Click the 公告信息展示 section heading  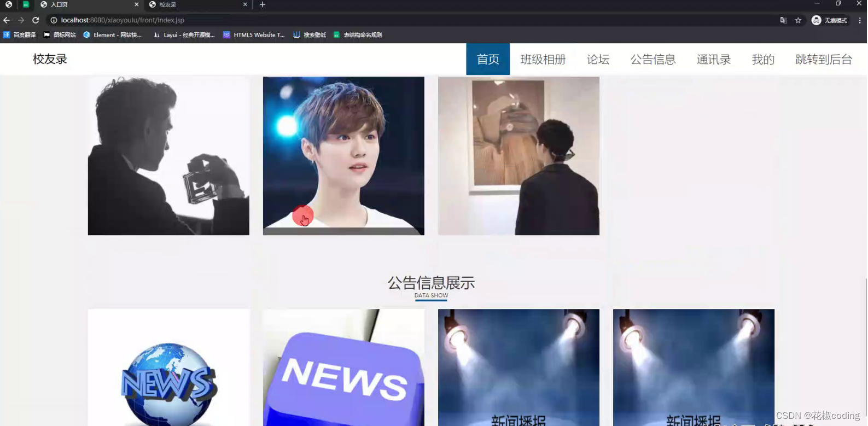coord(431,283)
